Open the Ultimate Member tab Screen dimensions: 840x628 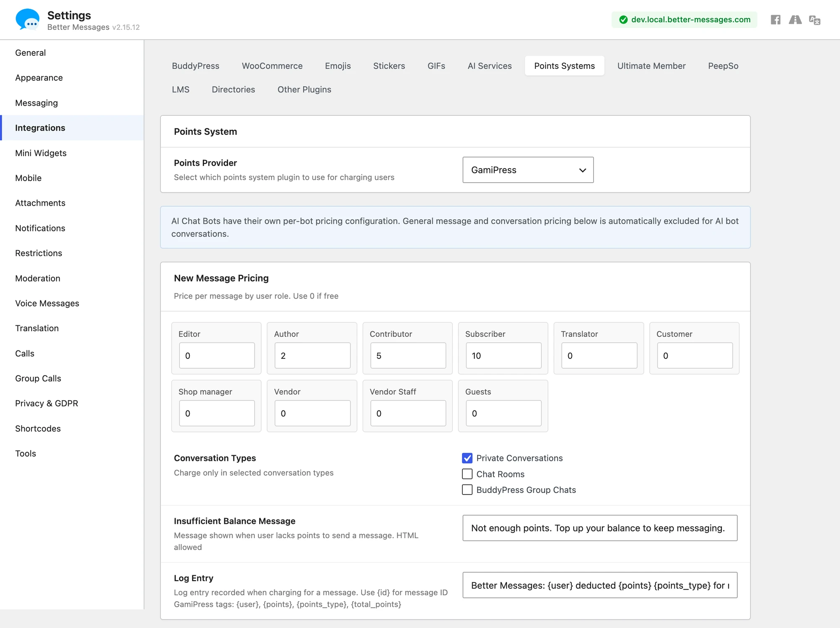[651, 66]
